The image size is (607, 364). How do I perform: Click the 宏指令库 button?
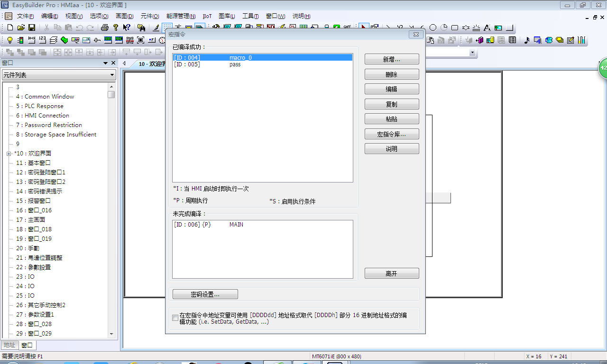pyautogui.click(x=391, y=134)
